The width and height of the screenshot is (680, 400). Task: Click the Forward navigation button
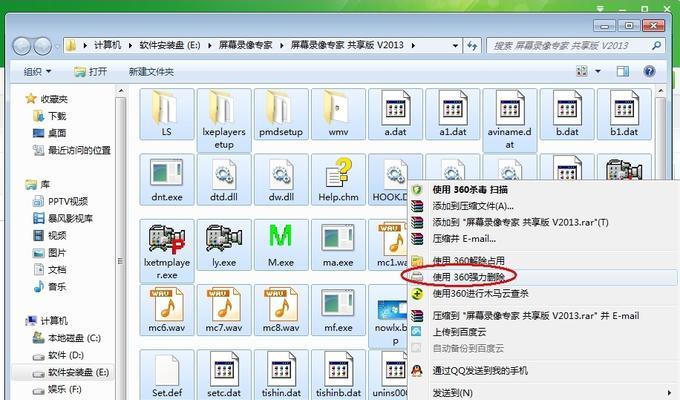point(42,46)
